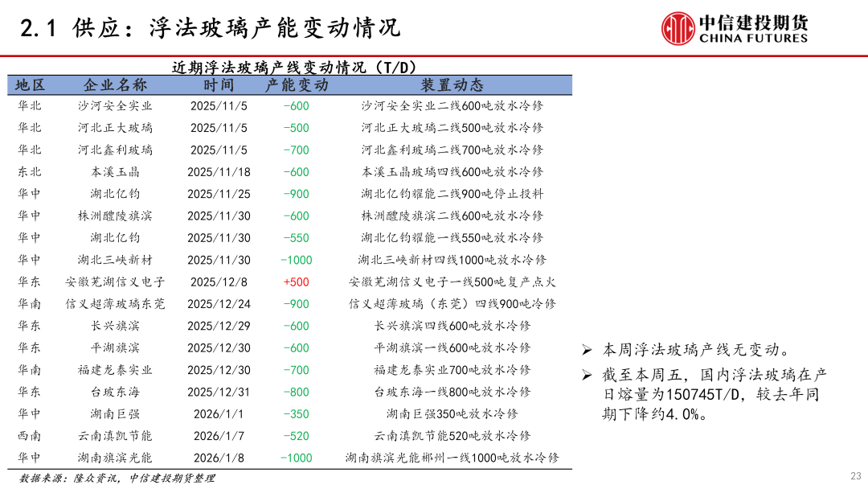Screen dimensions: 868x489
Task: Click status 湖北亿钧耀能二线900吨停止投料
Action: (452, 194)
